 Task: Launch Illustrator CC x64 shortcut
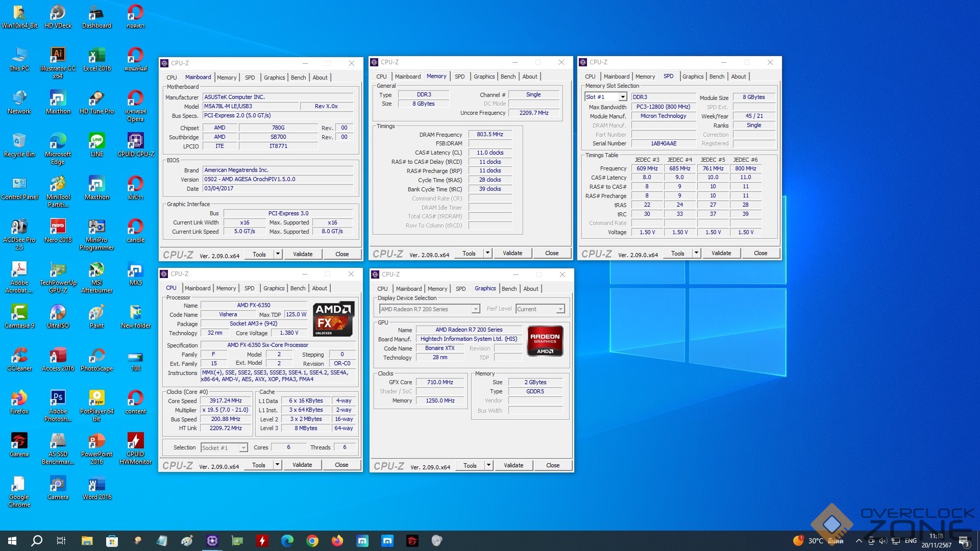click(58, 63)
